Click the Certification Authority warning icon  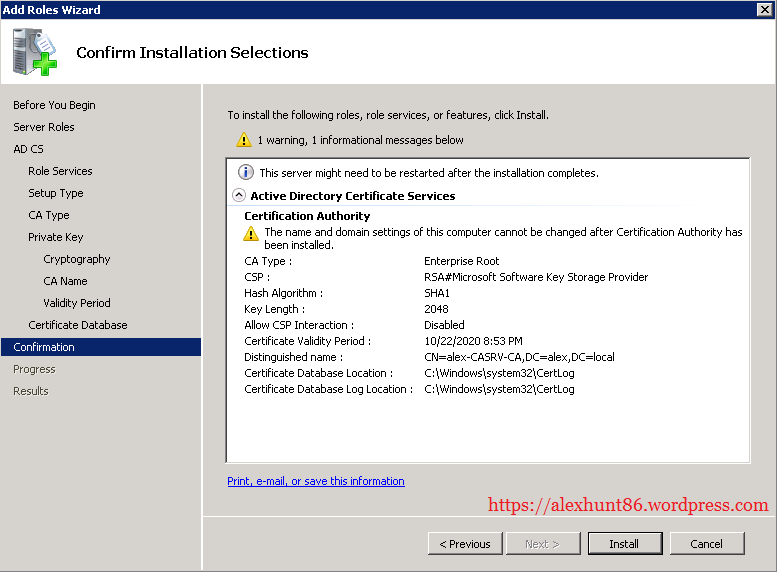251,233
